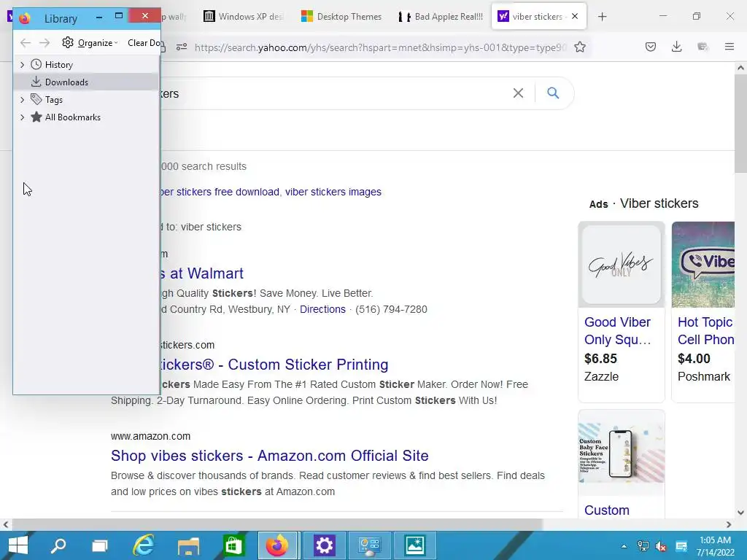The width and height of the screenshot is (747, 560).
Task: Open Windows taskbar search
Action: click(x=58, y=545)
